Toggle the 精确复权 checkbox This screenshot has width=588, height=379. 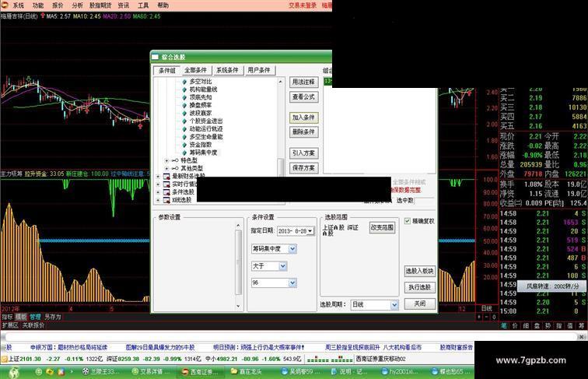(408, 221)
